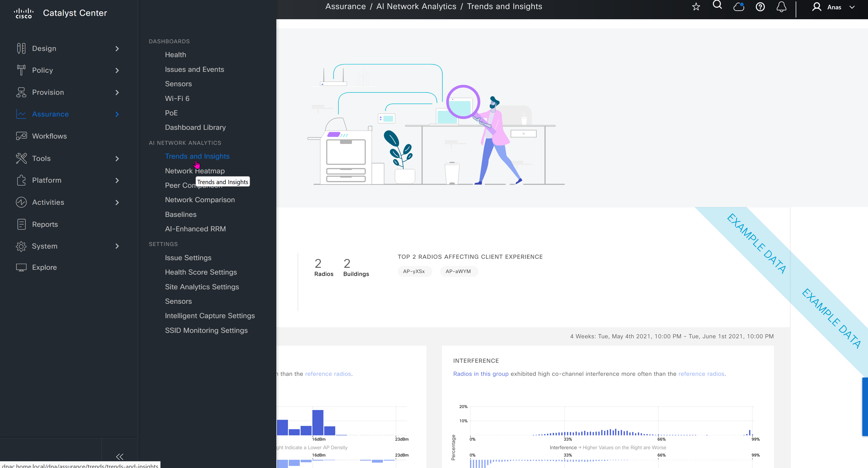Open Health Score Settings
This screenshot has height=468, width=868.
[201, 272]
